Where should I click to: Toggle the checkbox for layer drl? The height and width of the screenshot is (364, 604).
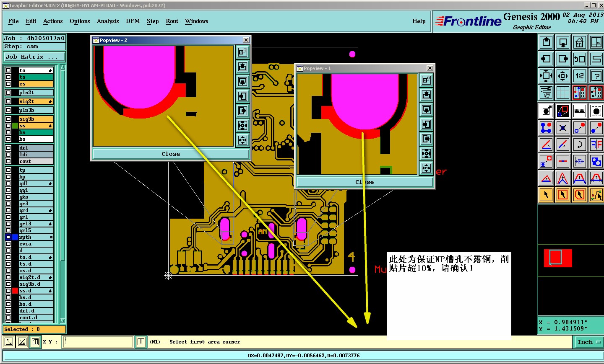(x=8, y=148)
